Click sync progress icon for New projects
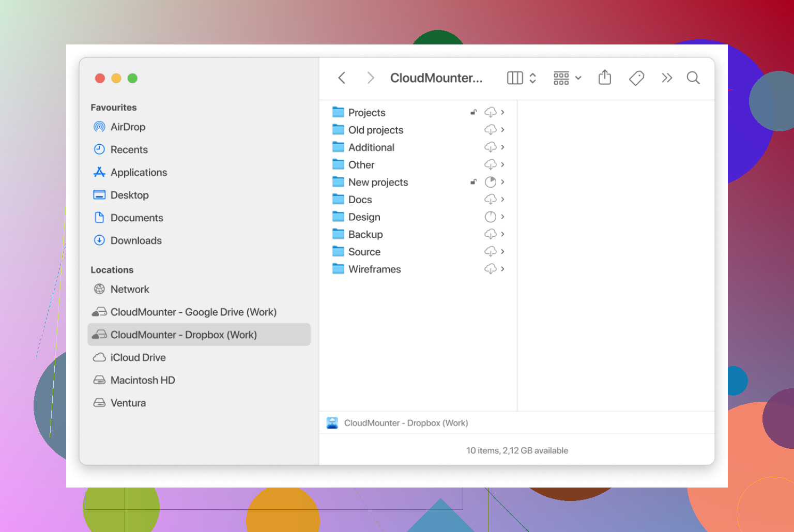Screen dimensions: 794x532 [x=490, y=182]
